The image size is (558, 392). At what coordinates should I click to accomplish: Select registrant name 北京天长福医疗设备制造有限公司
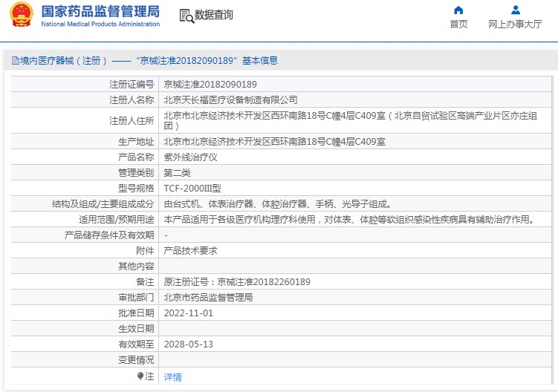click(x=230, y=100)
